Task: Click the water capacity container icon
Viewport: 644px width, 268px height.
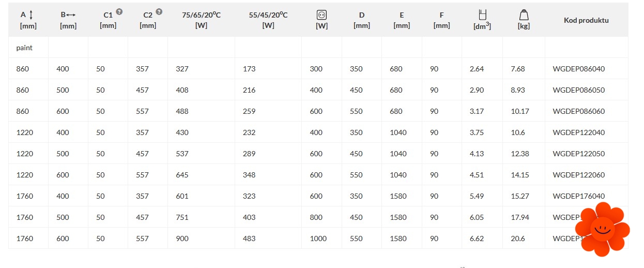Action: pyautogui.click(x=482, y=14)
